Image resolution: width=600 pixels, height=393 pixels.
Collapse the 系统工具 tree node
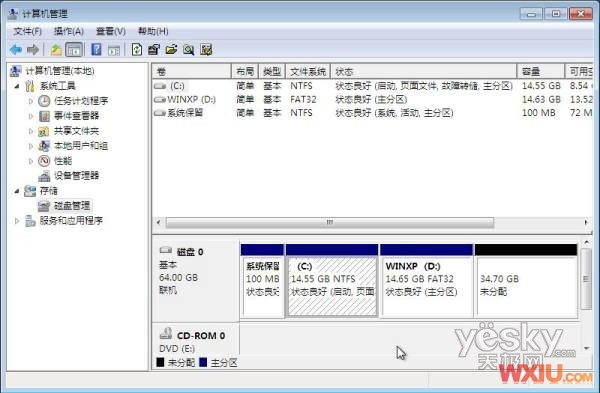17,86
